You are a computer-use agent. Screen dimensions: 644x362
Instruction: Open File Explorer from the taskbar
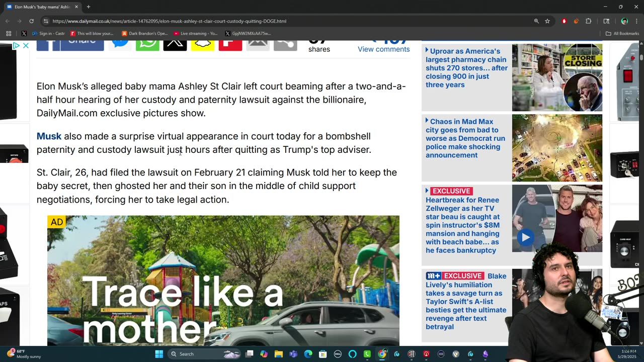pos(279,354)
